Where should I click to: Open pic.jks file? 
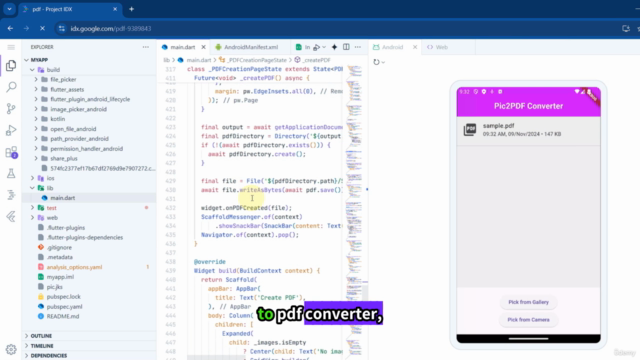tap(54, 287)
